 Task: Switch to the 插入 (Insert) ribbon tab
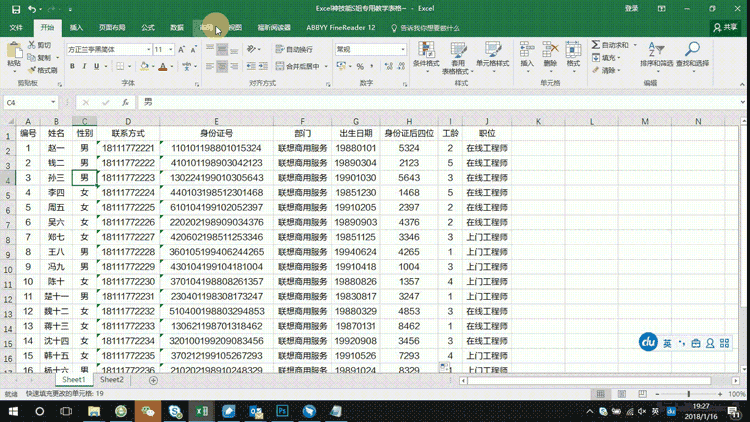(x=77, y=28)
